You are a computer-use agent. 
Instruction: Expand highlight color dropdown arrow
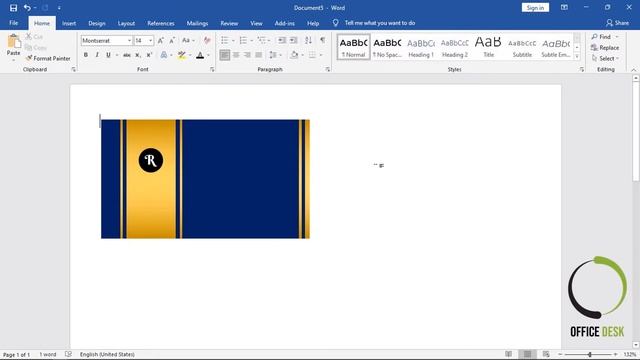tap(190, 55)
